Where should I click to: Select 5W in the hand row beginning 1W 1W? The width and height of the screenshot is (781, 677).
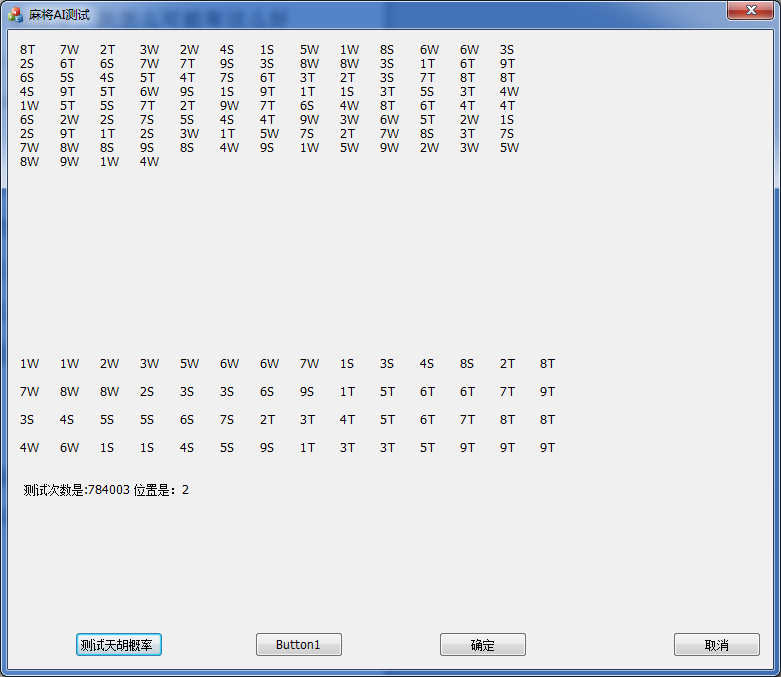pyautogui.click(x=189, y=364)
